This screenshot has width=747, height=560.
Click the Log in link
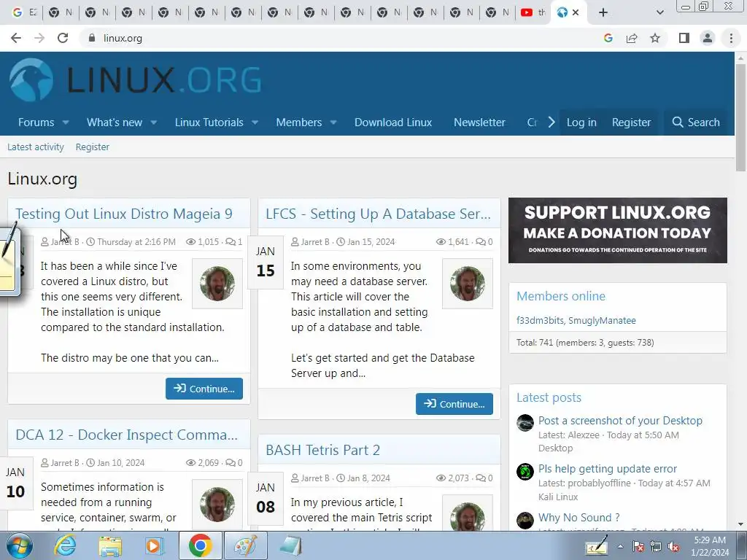tap(581, 122)
